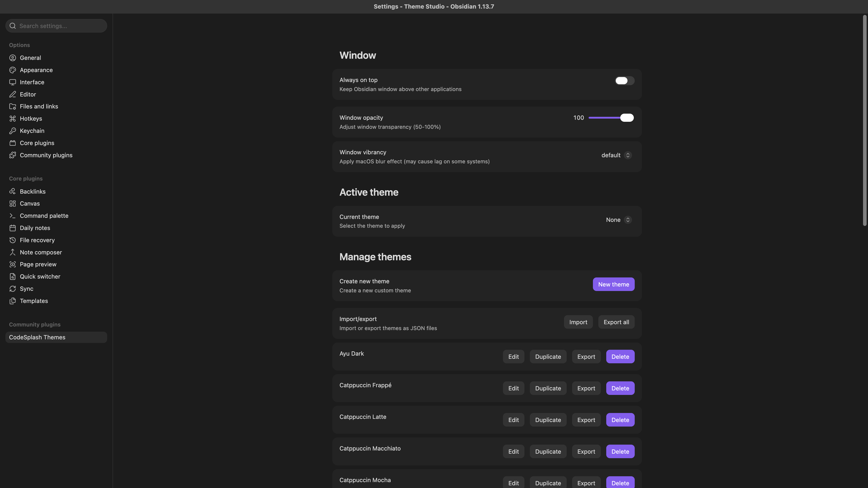
Task: Click the Import button
Action: pyautogui.click(x=578, y=322)
